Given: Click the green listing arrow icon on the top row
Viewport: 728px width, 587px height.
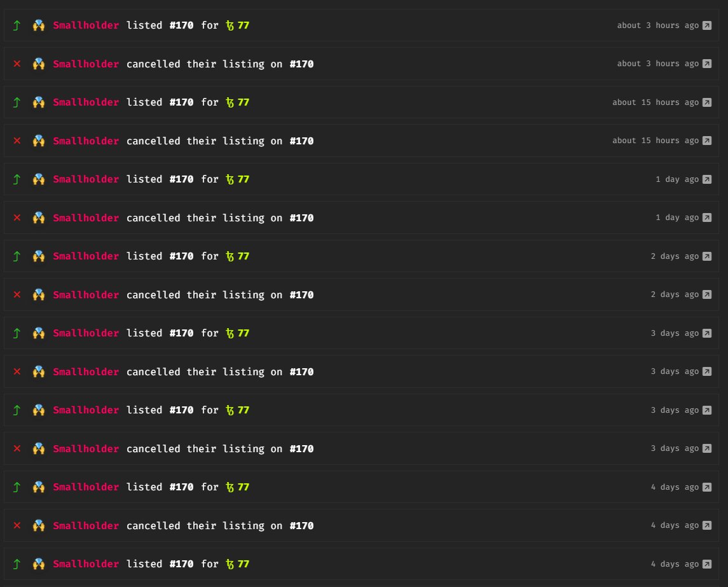Looking at the screenshot, I should [x=16, y=25].
